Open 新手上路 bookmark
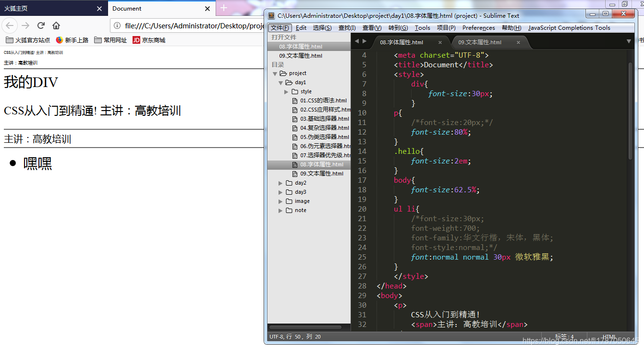This screenshot has width=644, height=350. coord(72,40)
